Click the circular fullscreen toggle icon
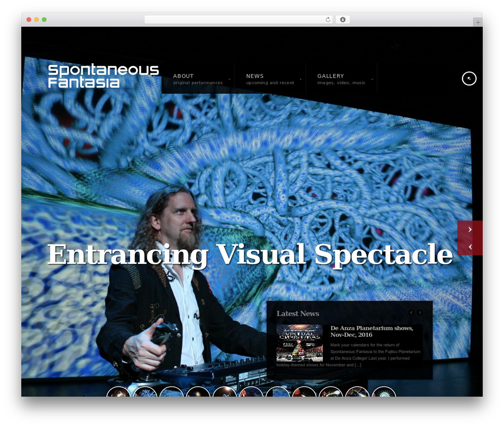Screen dimensions: 504x427 pos(469,78)
